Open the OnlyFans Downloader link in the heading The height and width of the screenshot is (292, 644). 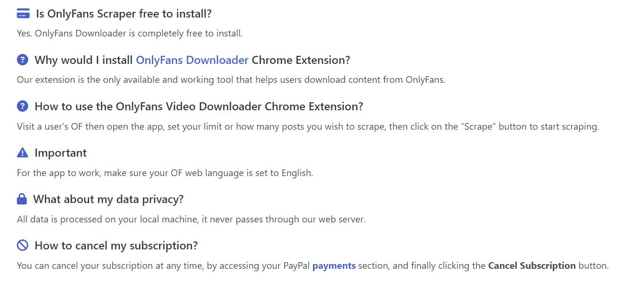(x=192, y=60)
